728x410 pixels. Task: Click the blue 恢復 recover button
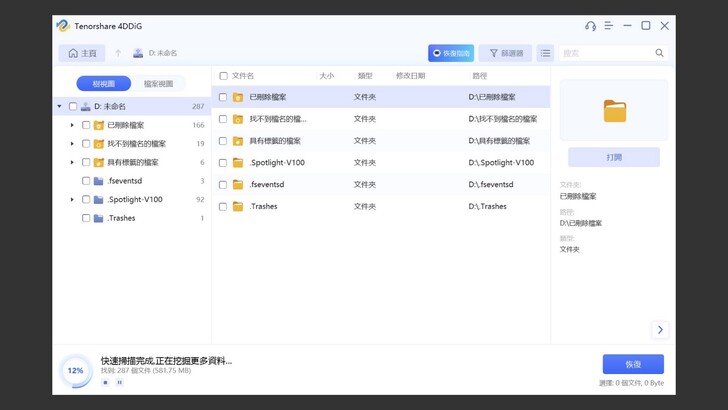[632, 364]
